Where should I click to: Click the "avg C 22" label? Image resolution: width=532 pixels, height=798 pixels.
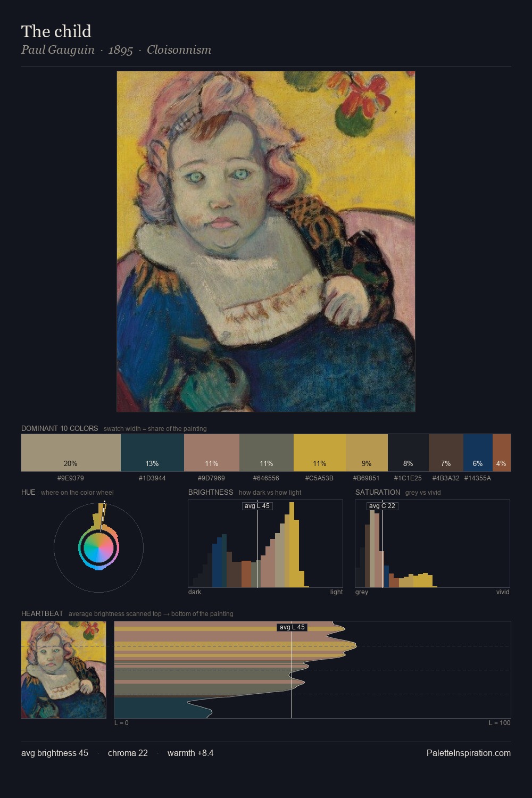tap(382, 506)
